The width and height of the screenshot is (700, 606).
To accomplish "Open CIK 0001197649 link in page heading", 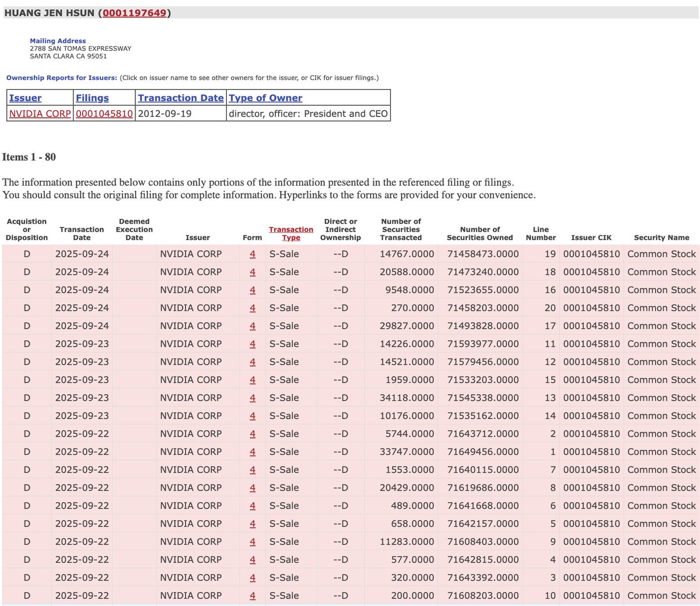I will [x=135, y=13].
